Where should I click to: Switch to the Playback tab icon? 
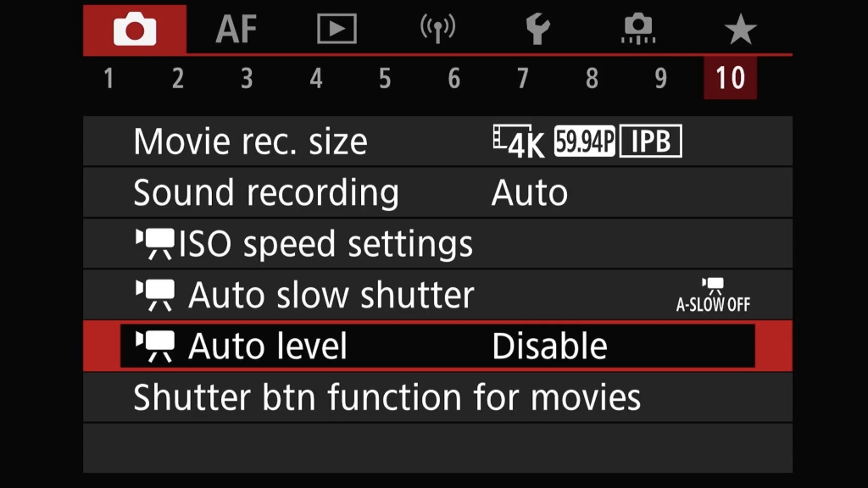coord(337,30)
